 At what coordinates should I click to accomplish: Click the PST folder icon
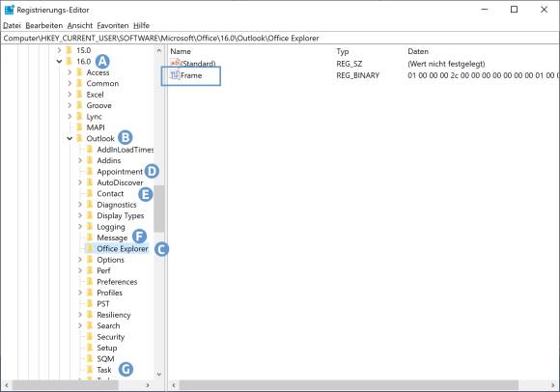pos(90,304)
